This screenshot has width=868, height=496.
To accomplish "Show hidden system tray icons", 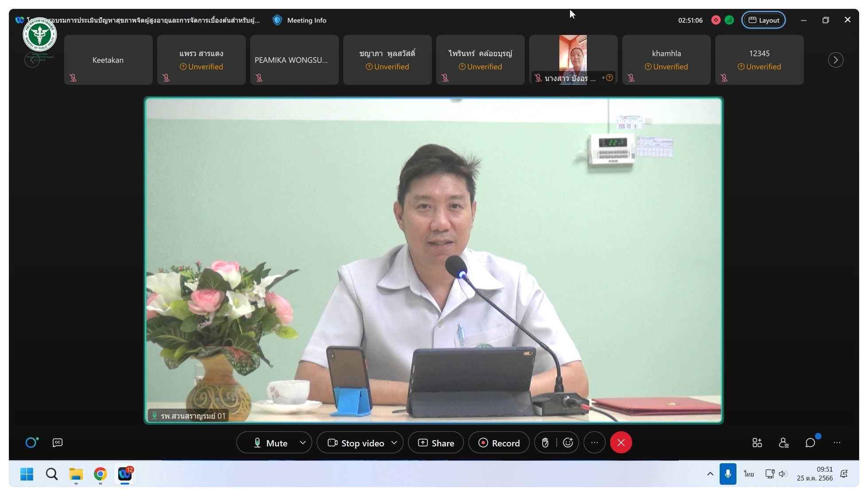I will [x=710, y=474].
